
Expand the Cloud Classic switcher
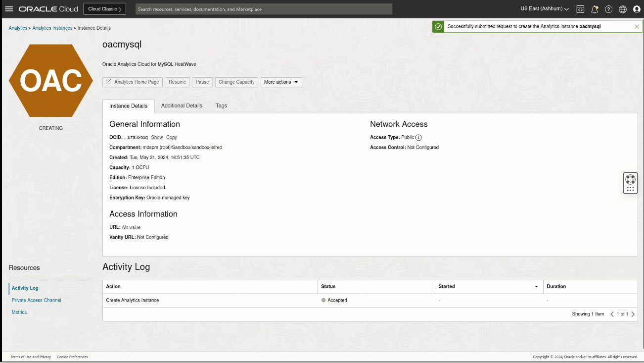pos(104,8)
